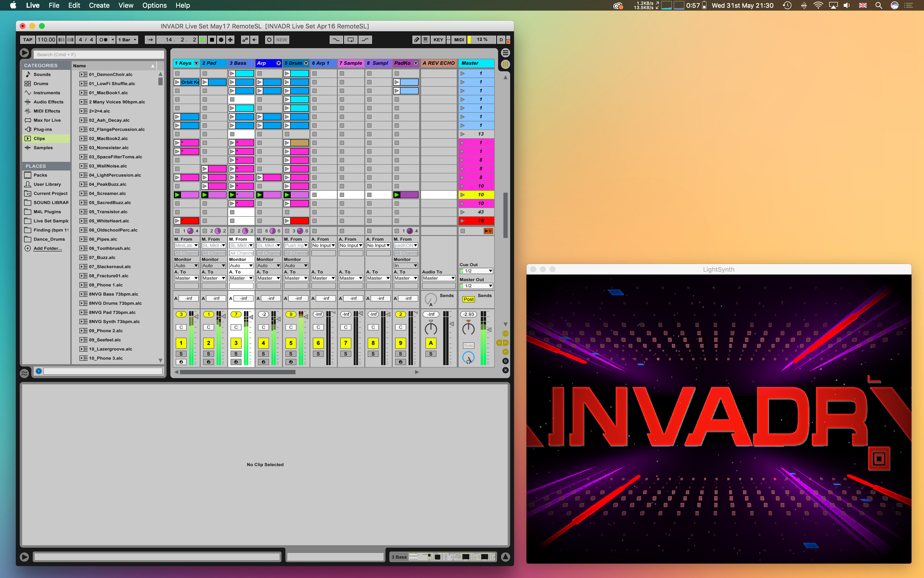Image resolution: width=924 pixels, height=578 pixels.
Task: Launch master scene 13
Action: pos(463,134)
